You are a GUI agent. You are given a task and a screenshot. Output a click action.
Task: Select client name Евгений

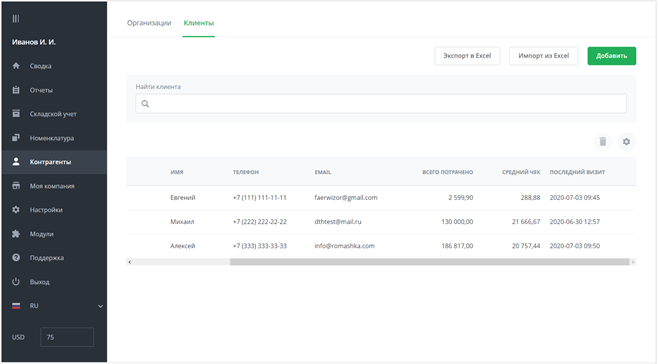(x=183, y=197)
